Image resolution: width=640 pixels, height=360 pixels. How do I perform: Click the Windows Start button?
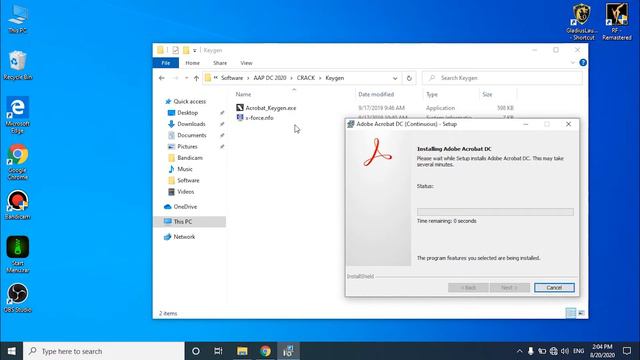(11, 351)
